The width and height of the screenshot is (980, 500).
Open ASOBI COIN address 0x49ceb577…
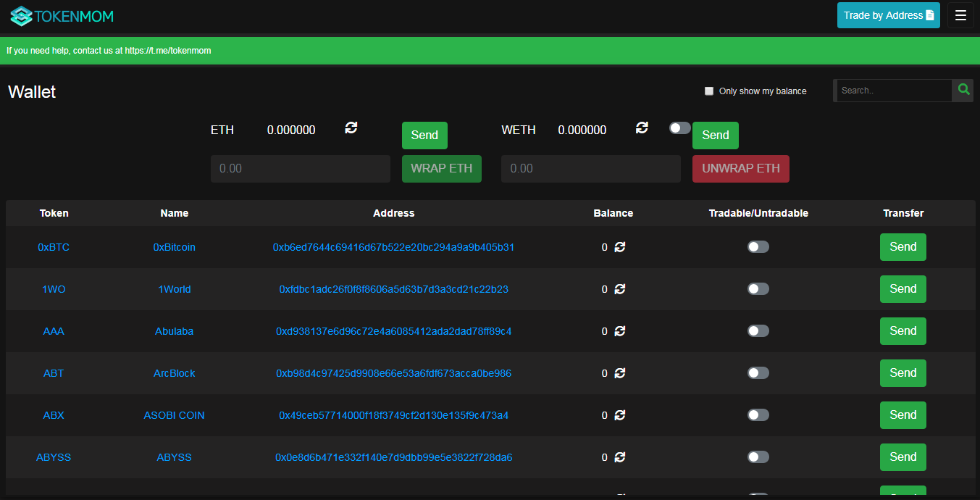pos(394,415)
